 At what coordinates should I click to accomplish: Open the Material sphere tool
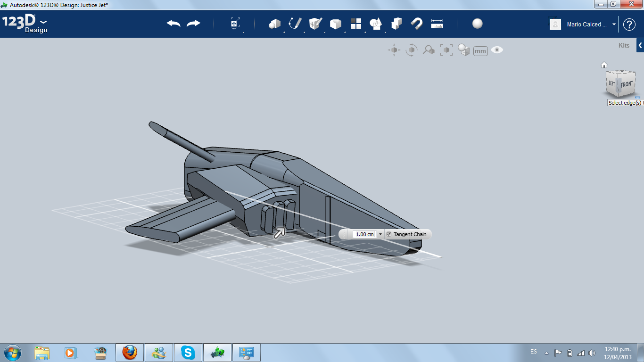478,24
